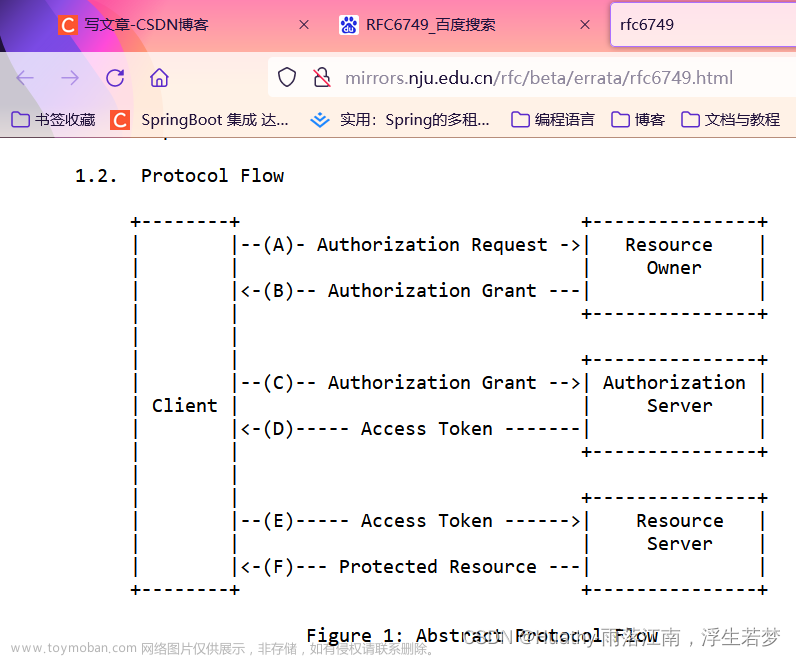This screenshot has width=796, height=657.
Task: Click "(A)- Authorization Request" line
Action: point(406,245)
